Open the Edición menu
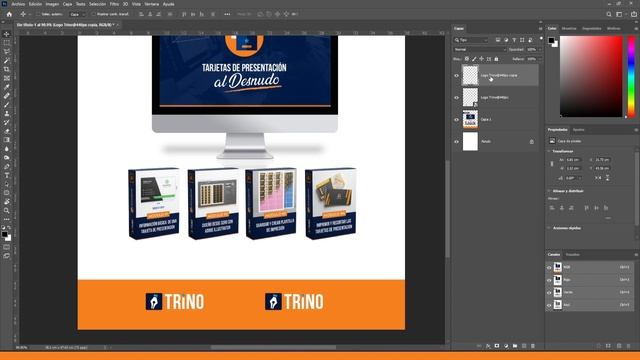640x360 pixels. pyautogui.click(x=35, y=4)
